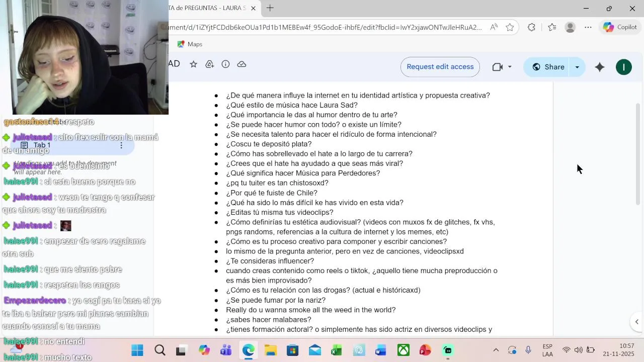Viewport: 644px width, 362px height.
Task: Start a video call with camera icon
Action: click(497, 67)
